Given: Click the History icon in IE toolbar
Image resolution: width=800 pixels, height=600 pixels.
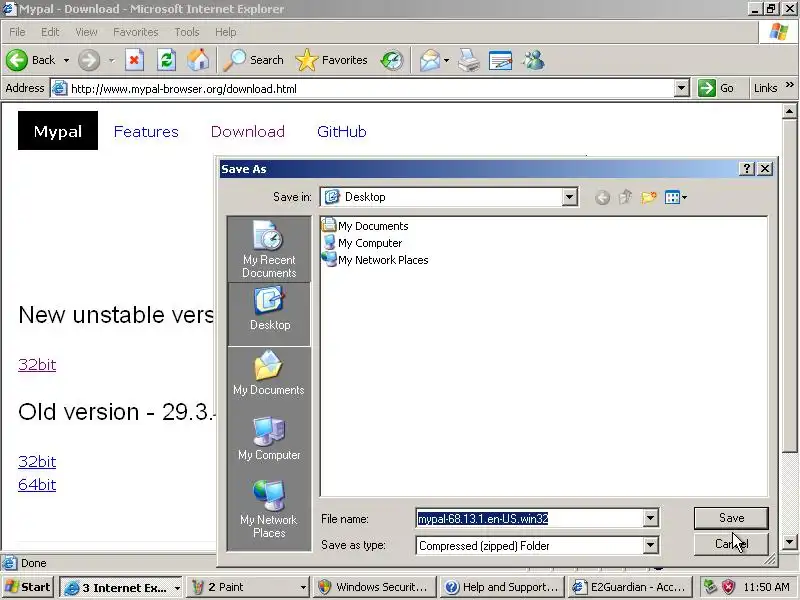Looking at the screenshot, I should [392, 60].
